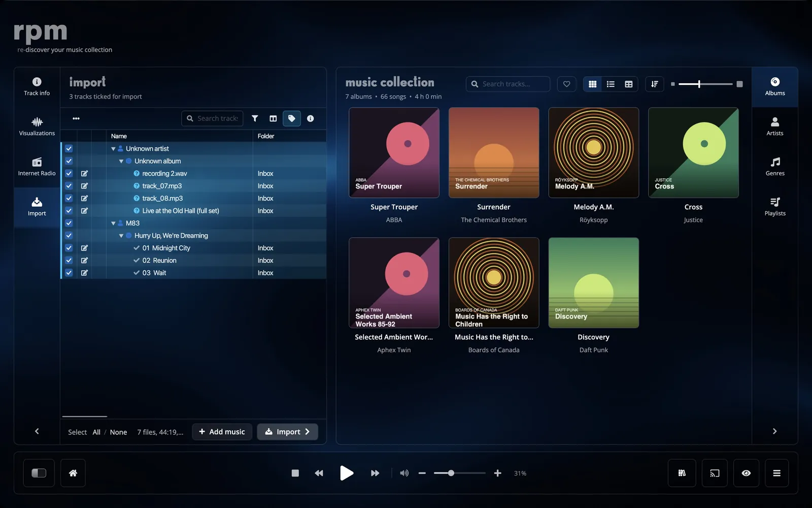Click the filter funnel icon in import toolbar
Viewport: 812px width, 508px height.
255,118
